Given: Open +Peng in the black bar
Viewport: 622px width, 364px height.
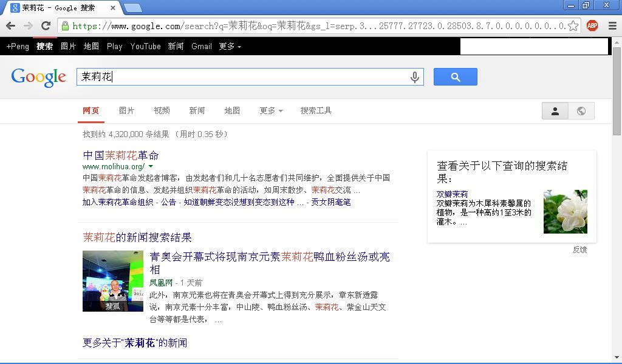Looking at the screenshot, I should point(18,46).
